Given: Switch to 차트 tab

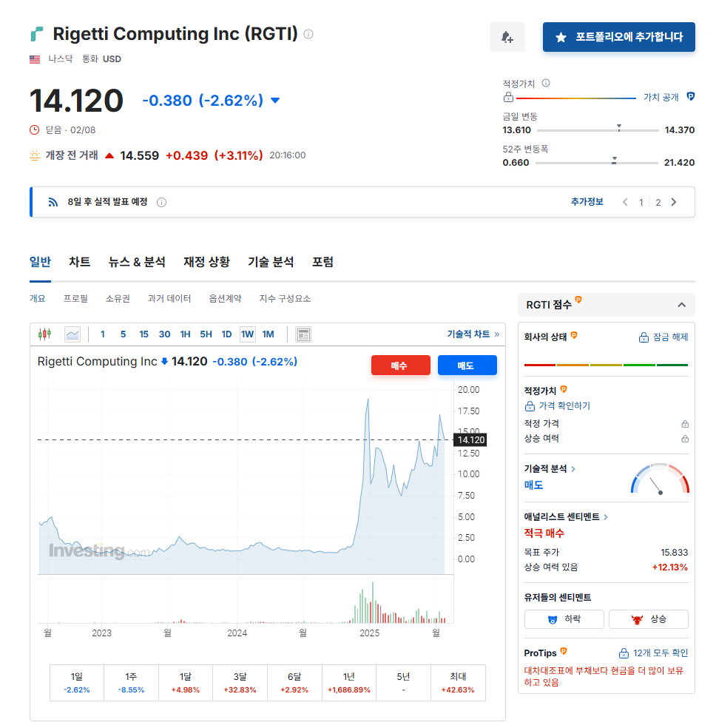Looking at the screenshot, I should point(80,262).
